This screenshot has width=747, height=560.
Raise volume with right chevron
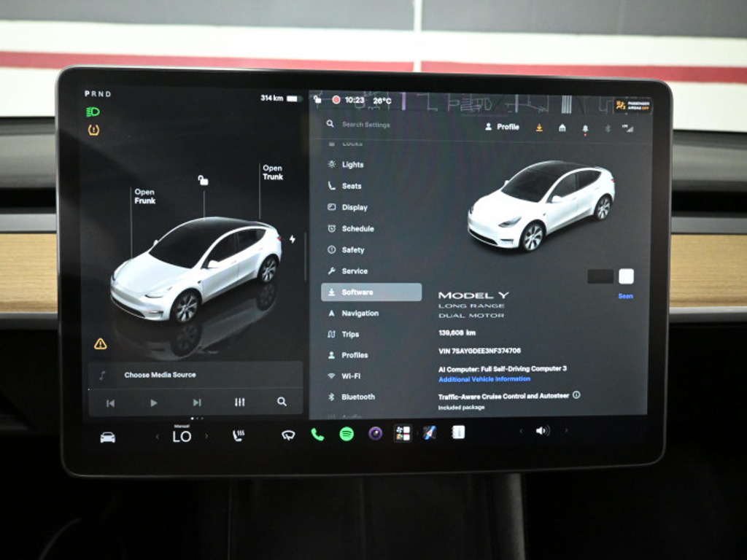(566, 430)
